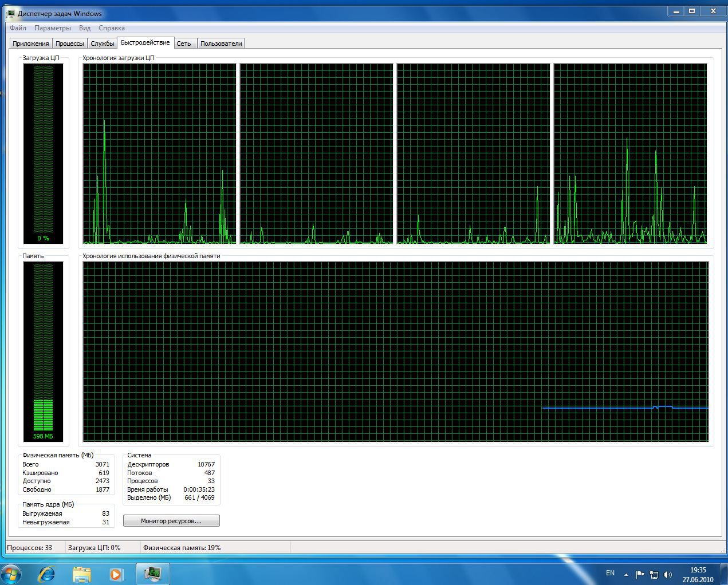
Task: Switch to the Службы tab
Action: (x=103, y=44)
